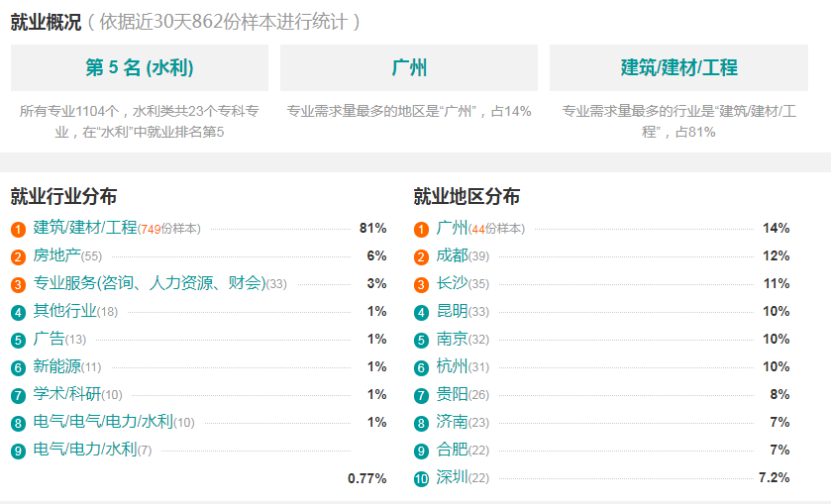Screen dimensions: 831x504
Task: Select the 杭州 region entry
Action: (x=452, y=366)
